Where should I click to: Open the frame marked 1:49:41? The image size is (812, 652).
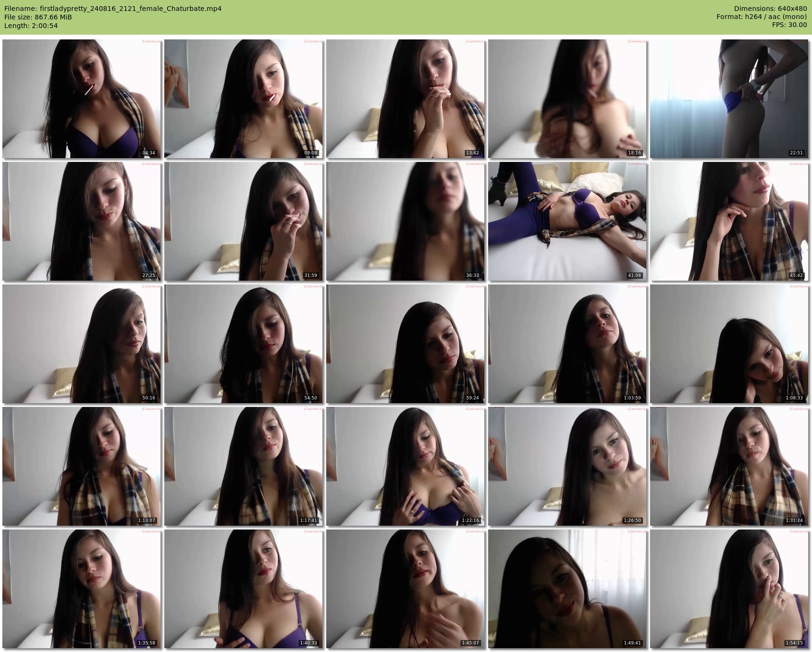click(567, 589)
